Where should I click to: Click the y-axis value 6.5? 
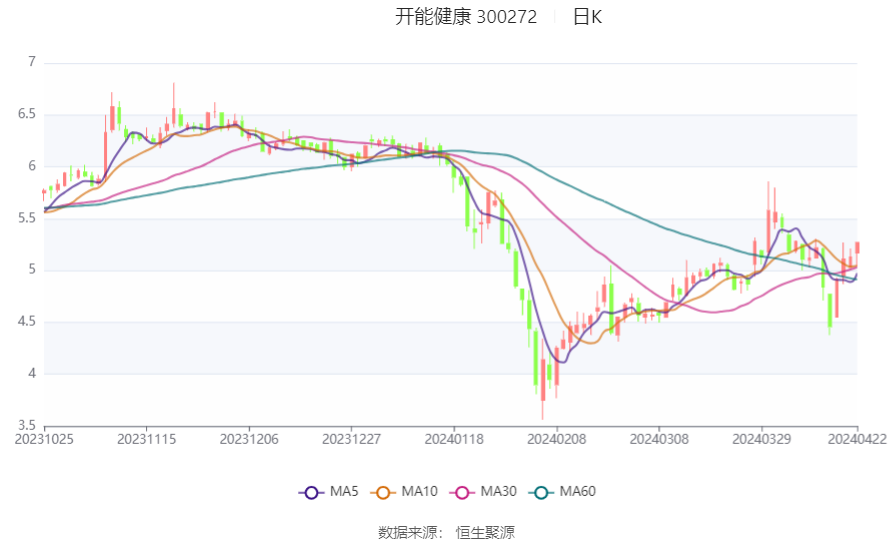pos(27,114)
